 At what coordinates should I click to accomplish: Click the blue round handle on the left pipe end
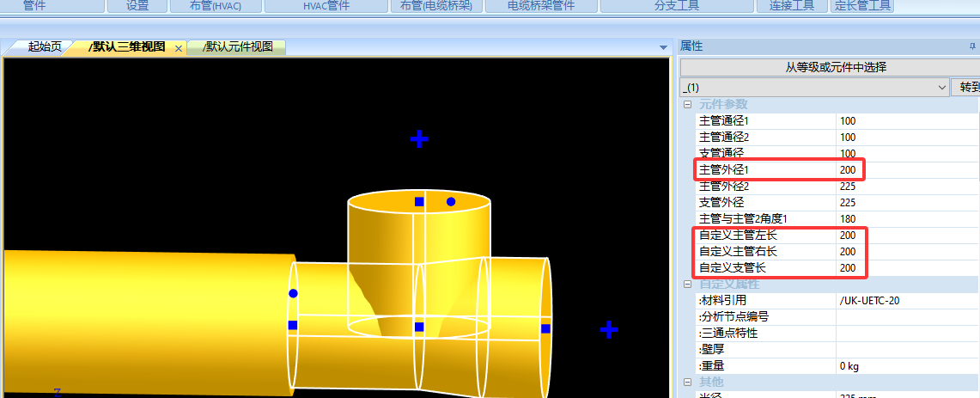tap(293, 294)
